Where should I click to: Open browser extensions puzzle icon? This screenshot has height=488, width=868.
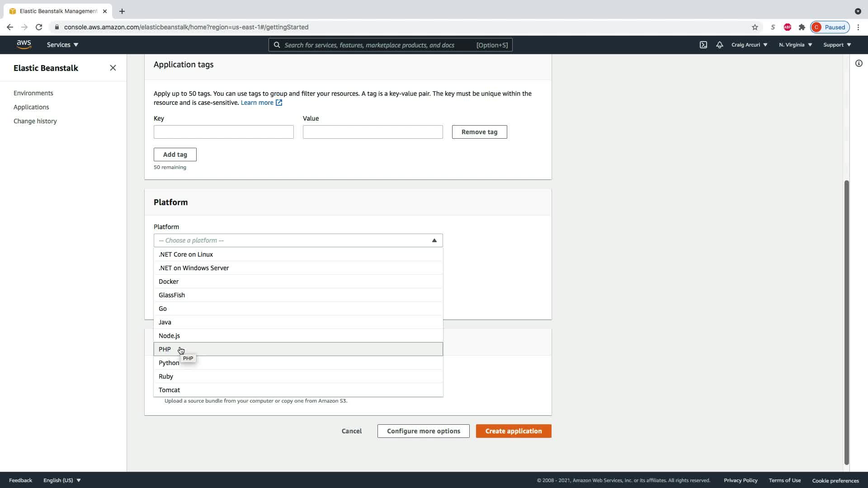pyautogui.click(x=802, y=27)
